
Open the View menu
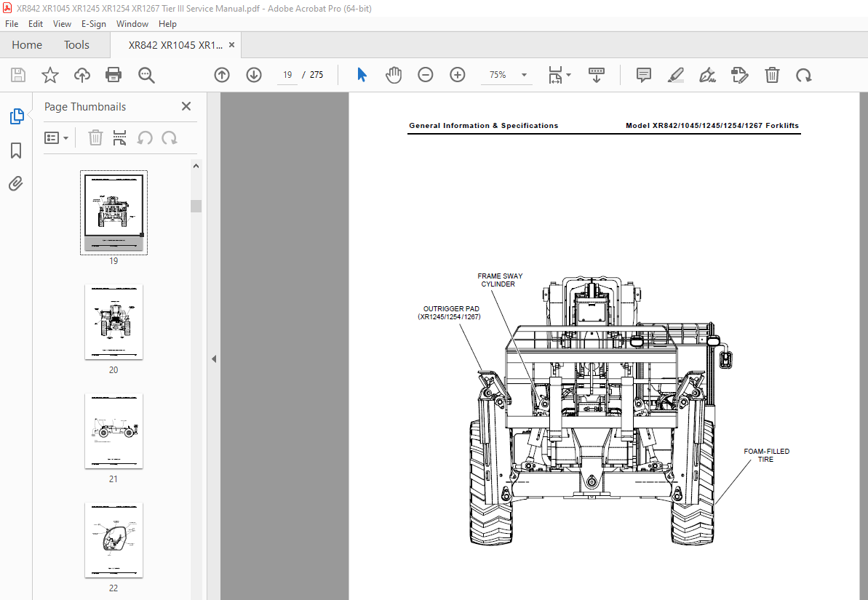pos(62,24)
